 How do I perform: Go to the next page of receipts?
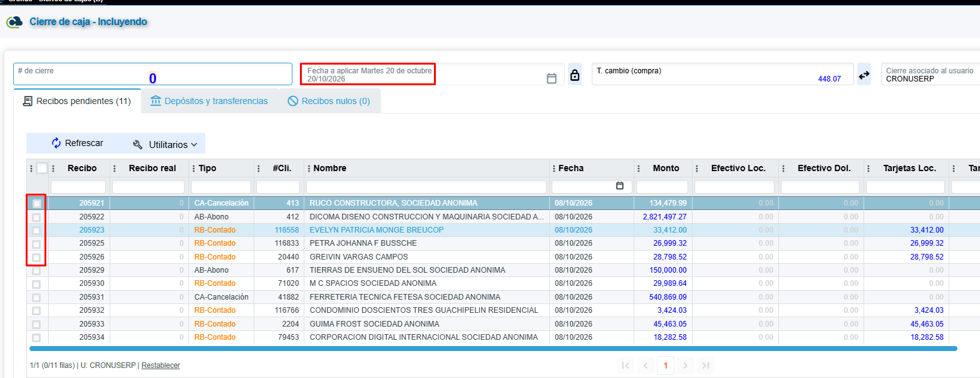[685, 365]
